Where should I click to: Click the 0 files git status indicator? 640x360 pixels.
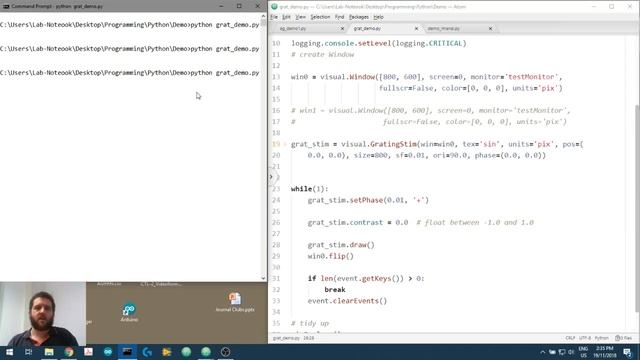tap(623, 338)
